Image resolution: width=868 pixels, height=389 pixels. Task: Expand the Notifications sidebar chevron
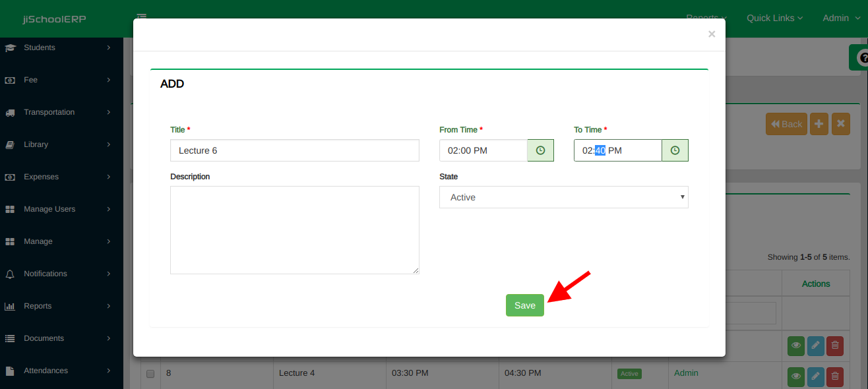tap(109, 274)
